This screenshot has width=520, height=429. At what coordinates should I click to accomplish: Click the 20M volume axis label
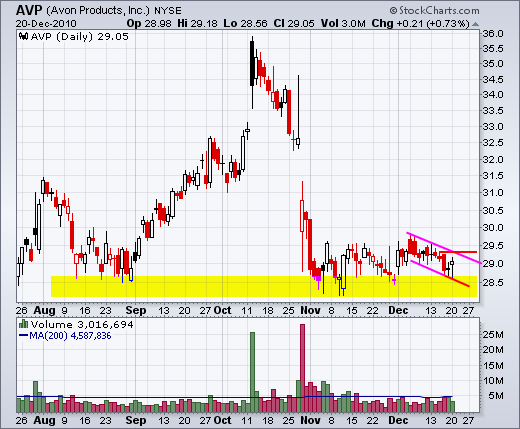pyautogui.click(x=493, y=350)
